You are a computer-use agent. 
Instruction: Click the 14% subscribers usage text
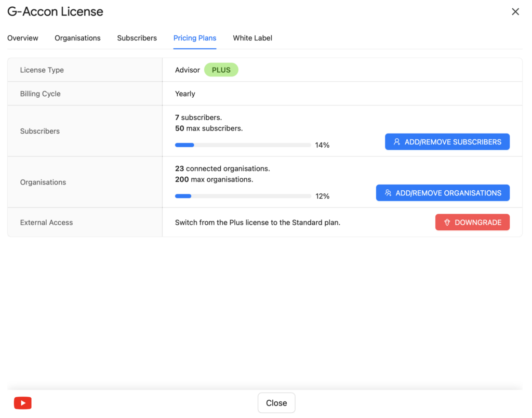click(322, 145)
